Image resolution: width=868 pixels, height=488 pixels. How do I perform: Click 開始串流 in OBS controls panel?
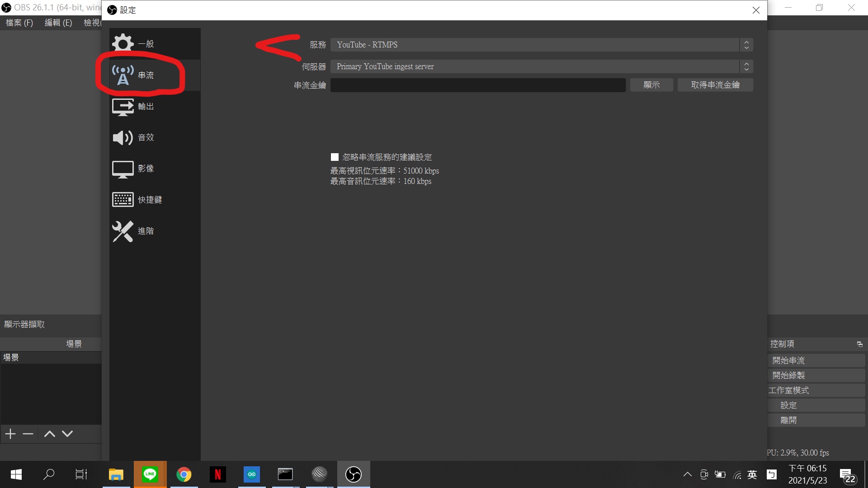[x=816, y=361]
